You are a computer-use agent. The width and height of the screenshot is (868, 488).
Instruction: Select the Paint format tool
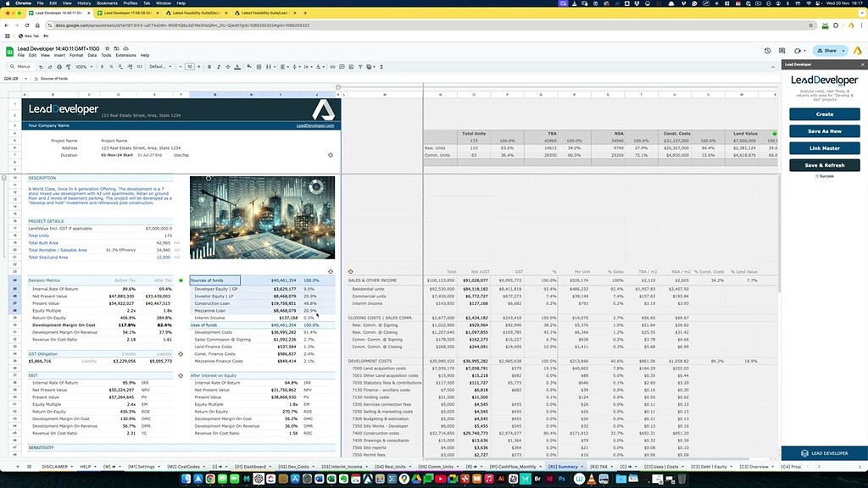pos(68,66)
